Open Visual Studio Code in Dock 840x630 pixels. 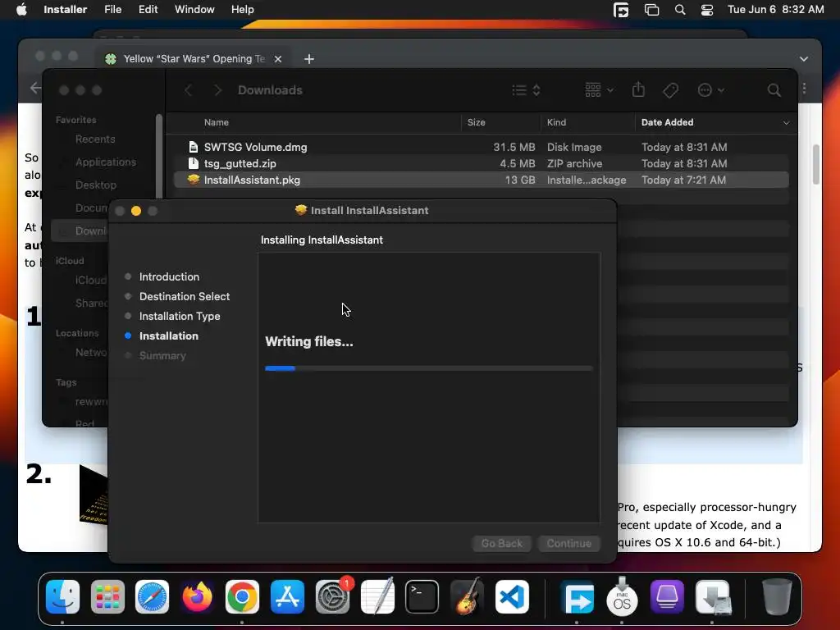(512, 597)
